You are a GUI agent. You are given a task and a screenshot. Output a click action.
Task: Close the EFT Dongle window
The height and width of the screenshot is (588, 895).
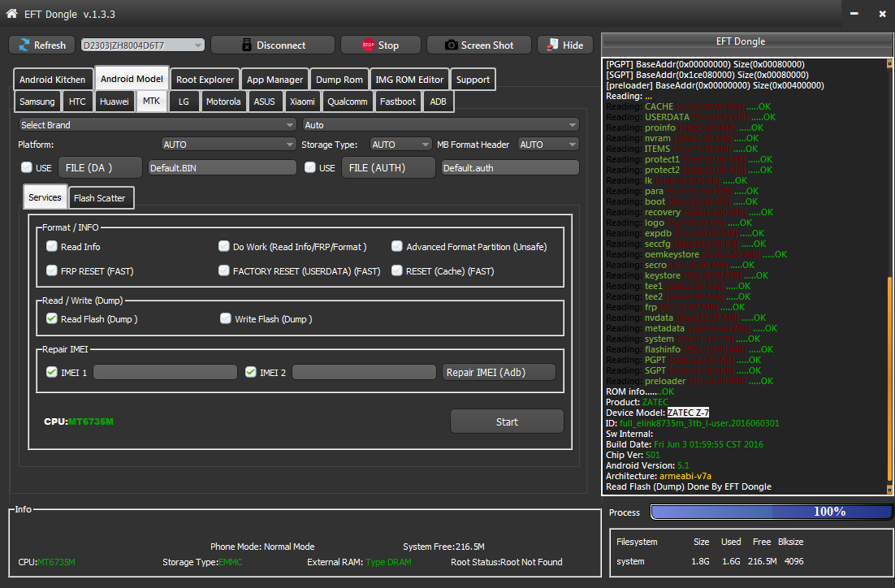pos(882,14)
